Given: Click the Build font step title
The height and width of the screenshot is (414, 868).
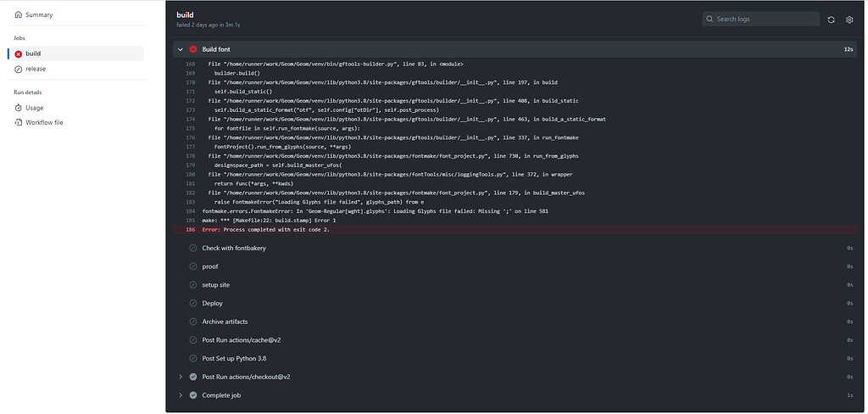Looking at the screenshot, I should coord(216,49).
